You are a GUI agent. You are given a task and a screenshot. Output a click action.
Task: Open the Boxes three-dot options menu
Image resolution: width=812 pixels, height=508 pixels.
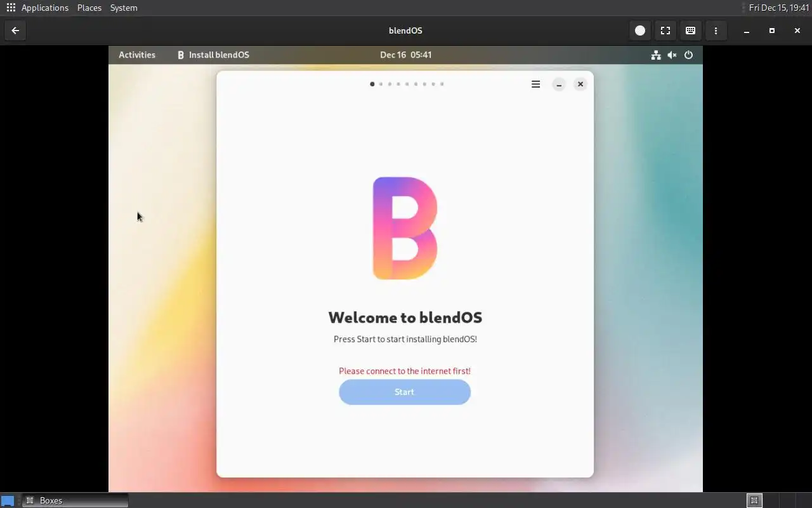[716, 30]
